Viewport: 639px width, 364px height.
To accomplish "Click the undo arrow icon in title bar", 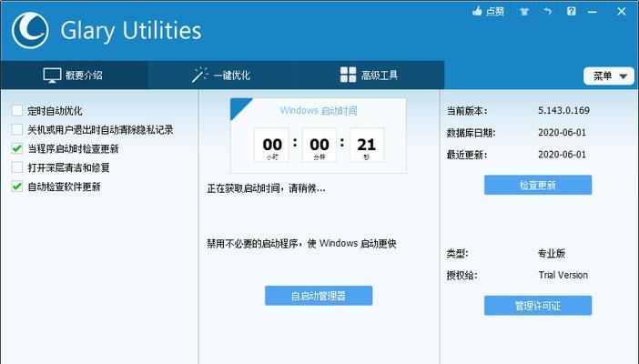I will pyautogui.click(x=548, y=12).
